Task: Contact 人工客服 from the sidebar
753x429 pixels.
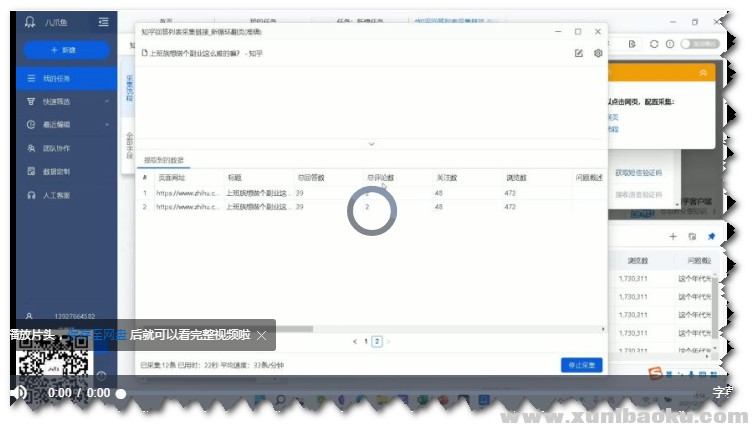Action: point(56,195)
